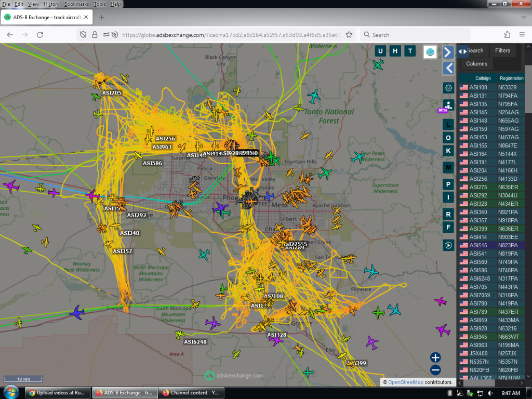
Task: Click the right chevron expand button
Action: click(x=448, y=52)
